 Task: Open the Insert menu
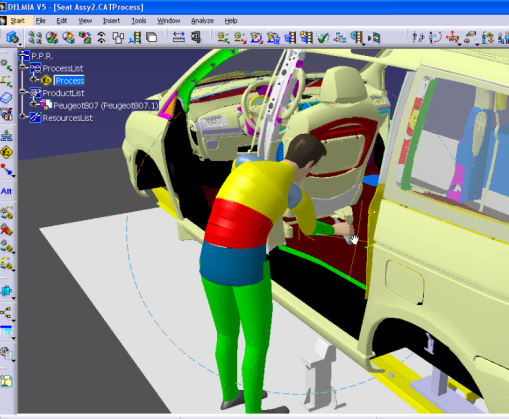[111, 21]
